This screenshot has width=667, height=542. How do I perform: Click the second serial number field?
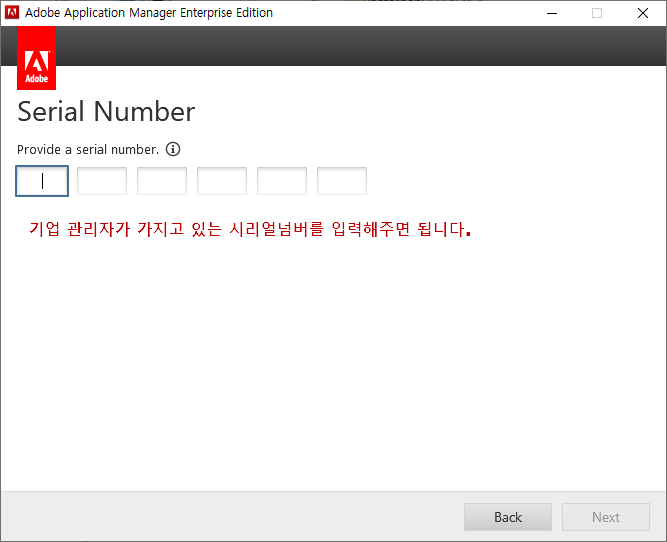[x=102, y=181]
